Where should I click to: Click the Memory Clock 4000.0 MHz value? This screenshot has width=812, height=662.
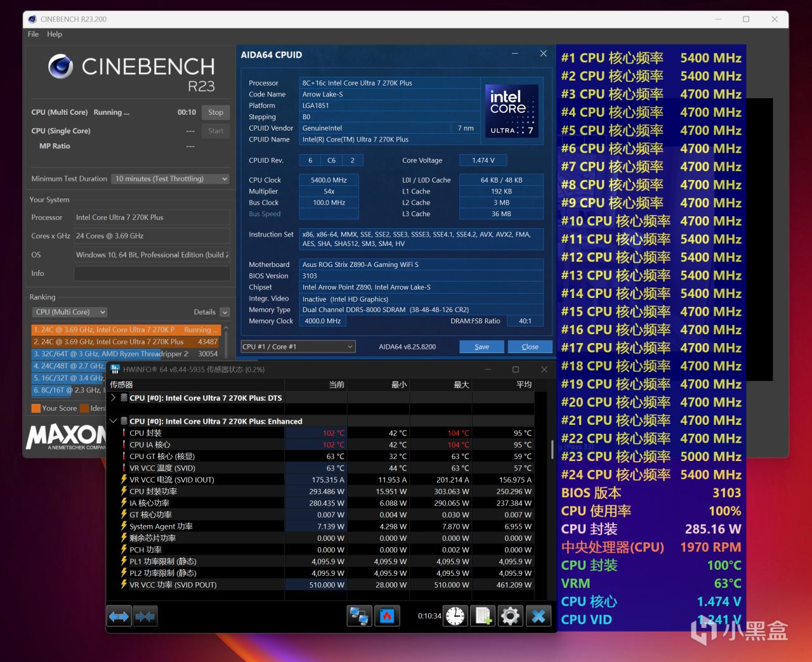(323, 321)
